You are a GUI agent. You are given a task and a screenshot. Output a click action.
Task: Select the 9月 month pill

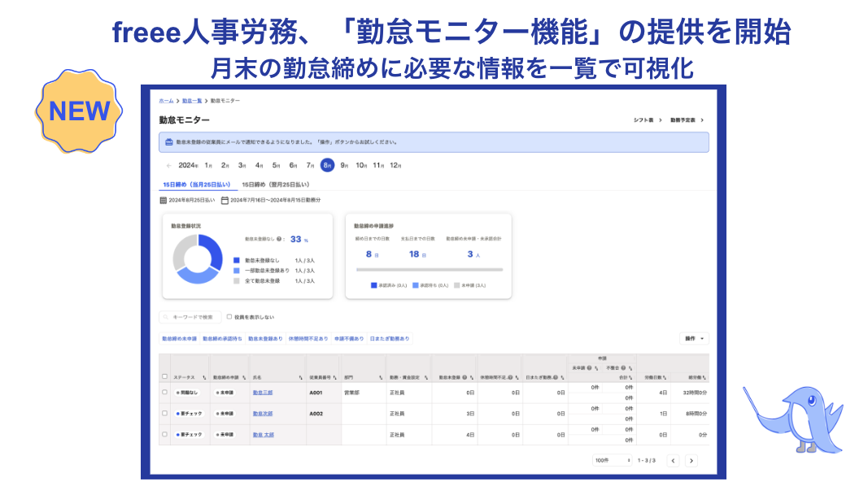pos(343,165)
